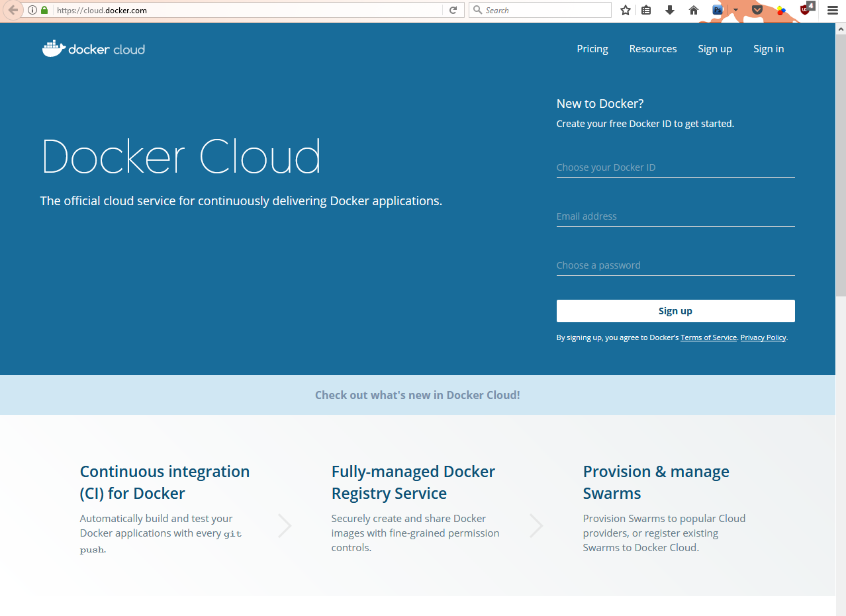Open the downloads arrow icon
This screenshot has height=616, width=846.
[670, 10]
